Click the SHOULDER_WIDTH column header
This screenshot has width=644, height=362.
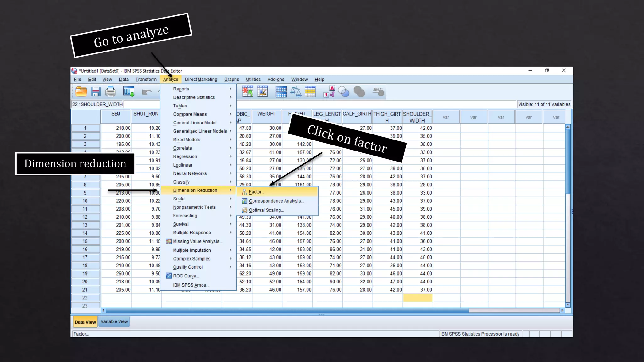pyautogui.click(x=417, y=117)
